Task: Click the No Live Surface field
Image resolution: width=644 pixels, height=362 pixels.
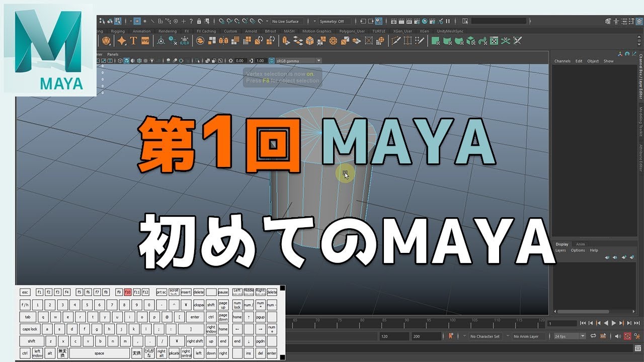Action: pyautogui.click(x=285, y=21)
